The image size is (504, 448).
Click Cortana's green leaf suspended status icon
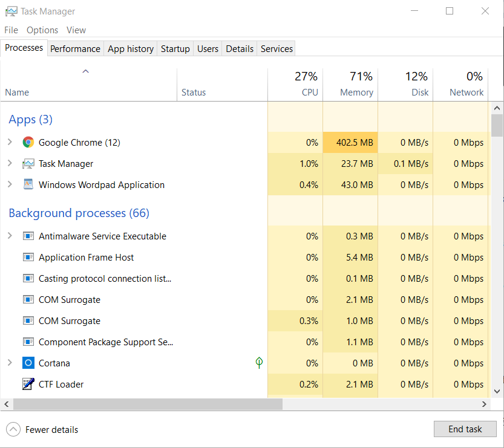(259, 363)
